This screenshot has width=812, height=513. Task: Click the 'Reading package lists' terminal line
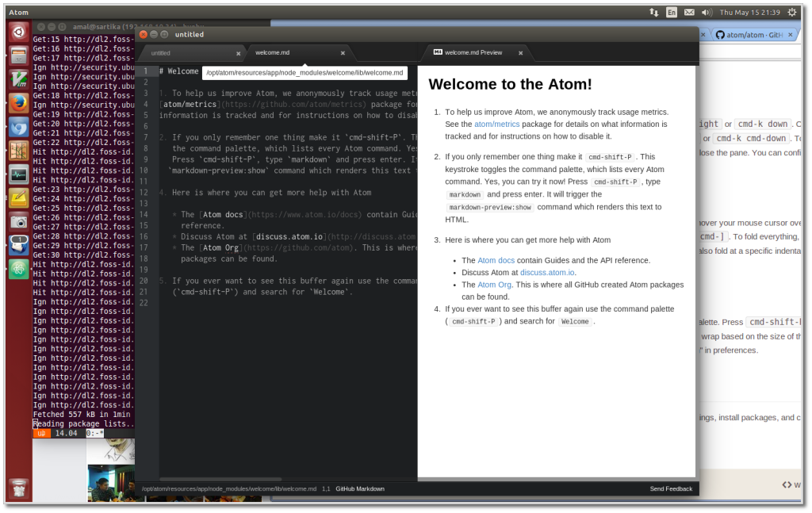click(83, 424)
